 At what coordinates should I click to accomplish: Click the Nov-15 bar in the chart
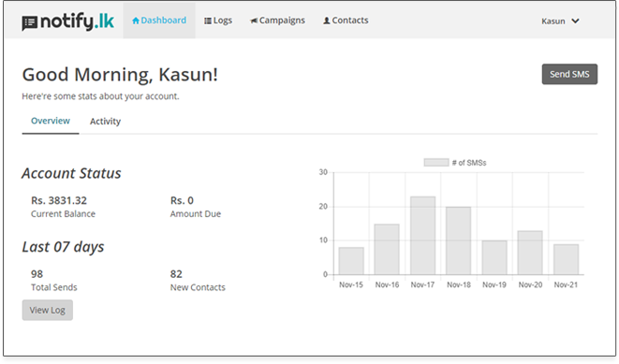[351, 261]
